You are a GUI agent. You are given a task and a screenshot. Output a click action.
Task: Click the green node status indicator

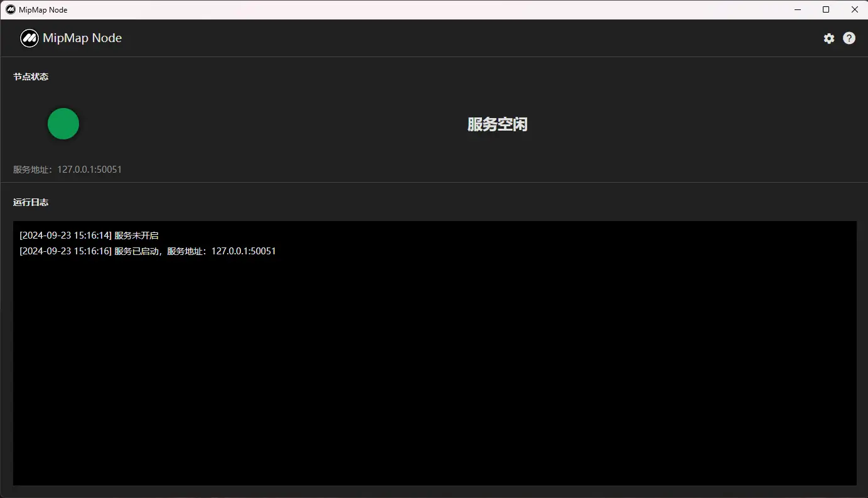click(63, 124)
